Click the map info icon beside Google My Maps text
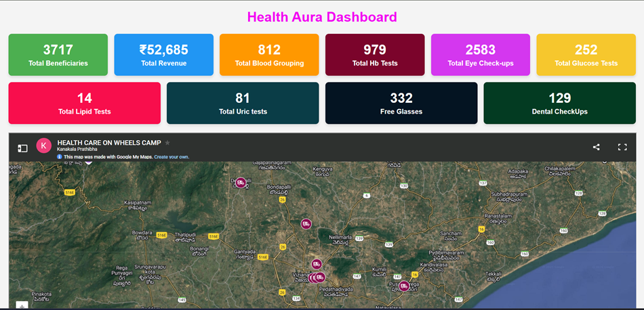 [60, 157]
